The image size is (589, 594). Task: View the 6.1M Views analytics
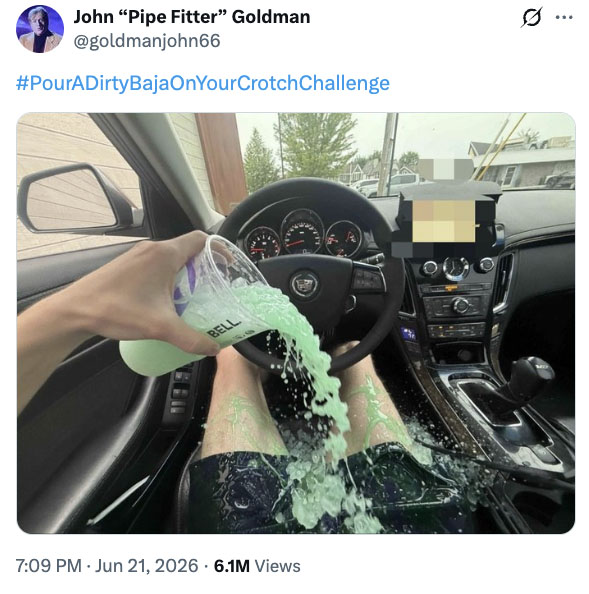point(257,566)
